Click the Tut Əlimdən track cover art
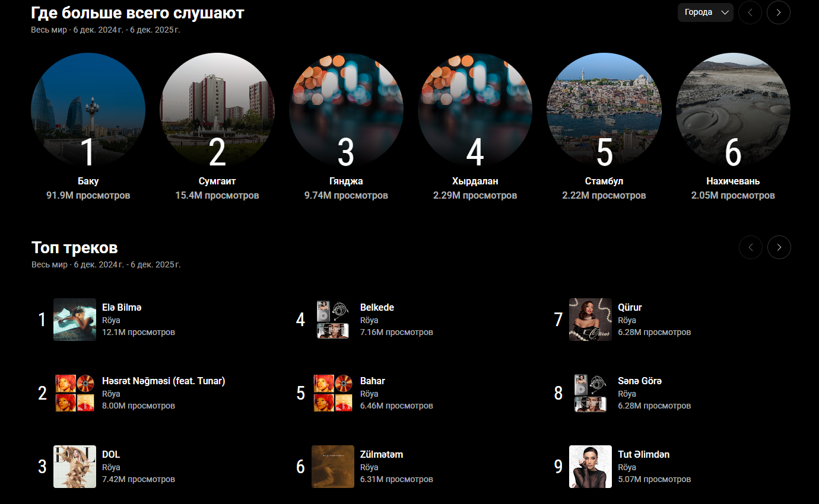This screenshot has width=819, height=504. 591,467
